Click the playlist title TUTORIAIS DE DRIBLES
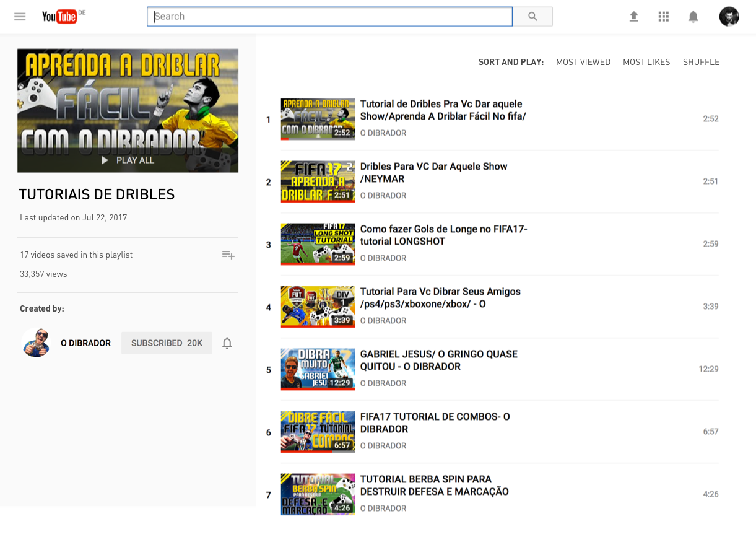 [97, 194]
